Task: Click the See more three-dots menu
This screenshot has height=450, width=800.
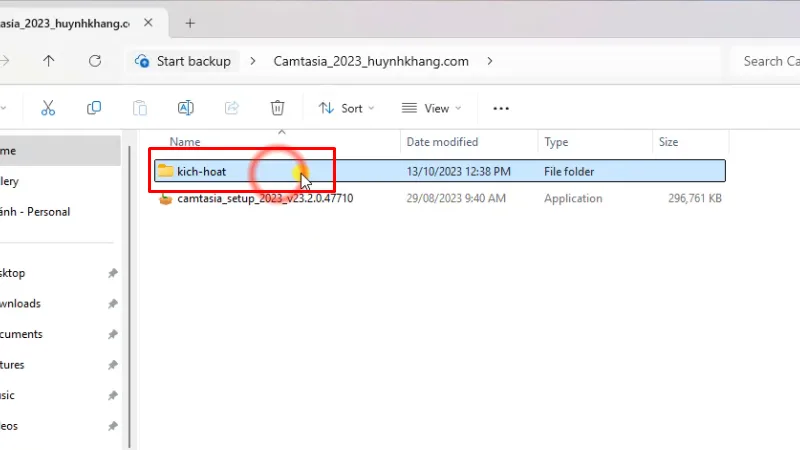Action: pyautogui.click(x=502, y=108)
